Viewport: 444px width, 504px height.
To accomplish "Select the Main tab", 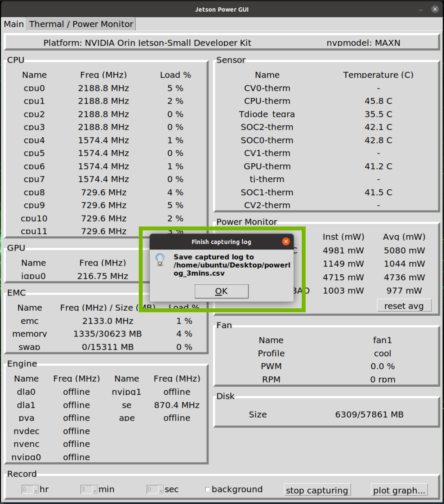I will (x=14, y=24).
